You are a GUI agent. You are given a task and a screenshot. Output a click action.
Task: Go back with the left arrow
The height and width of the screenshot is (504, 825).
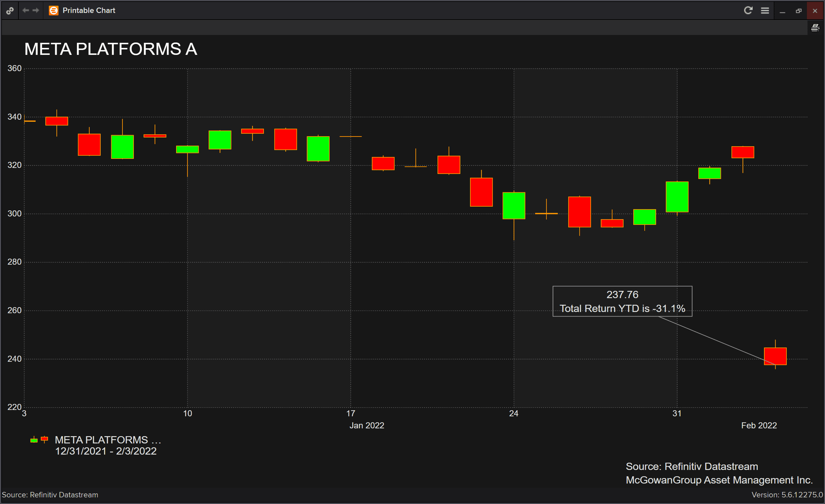(25, 10)
